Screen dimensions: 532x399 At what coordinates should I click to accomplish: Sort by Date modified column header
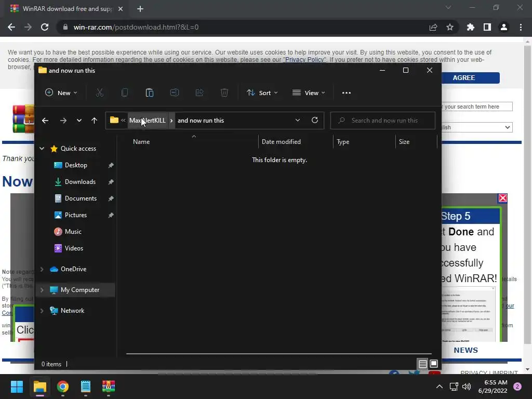point(281,142)
